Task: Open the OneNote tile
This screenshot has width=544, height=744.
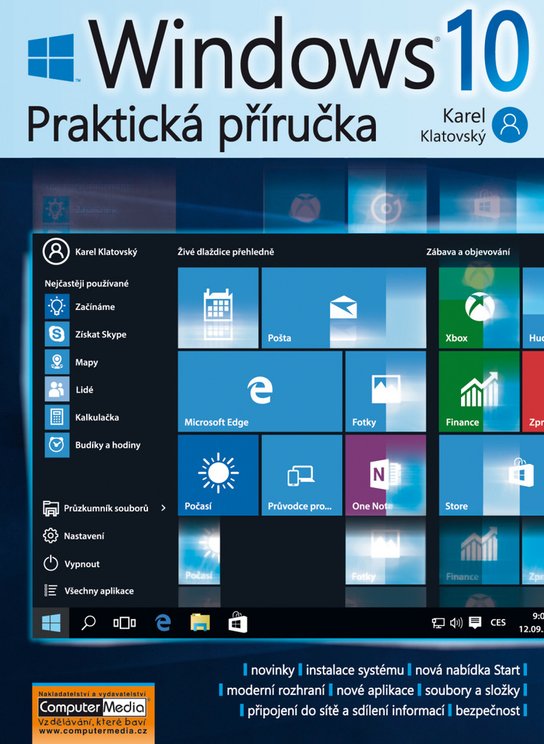Action: (x=385, y=475)
